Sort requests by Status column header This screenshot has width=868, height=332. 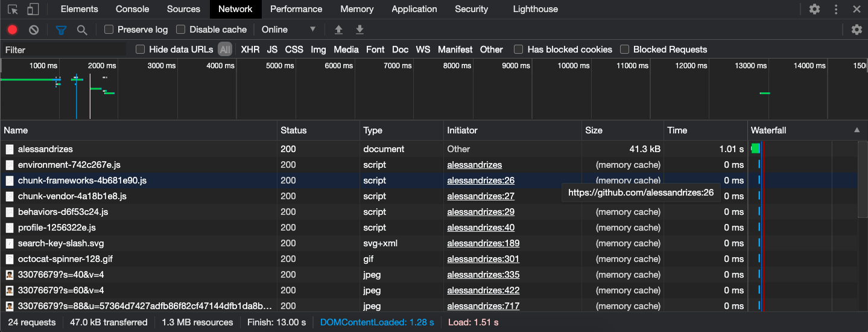[x=318, y=130]
